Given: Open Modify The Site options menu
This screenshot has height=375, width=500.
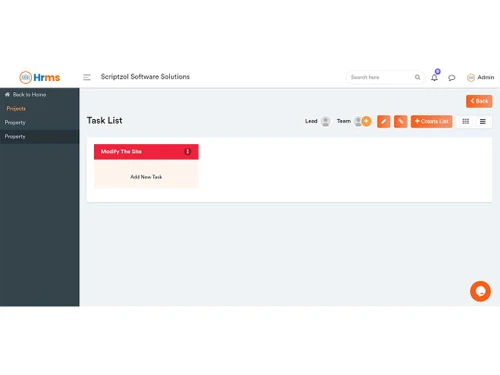Looking at the screenshot, I should 188,152.
